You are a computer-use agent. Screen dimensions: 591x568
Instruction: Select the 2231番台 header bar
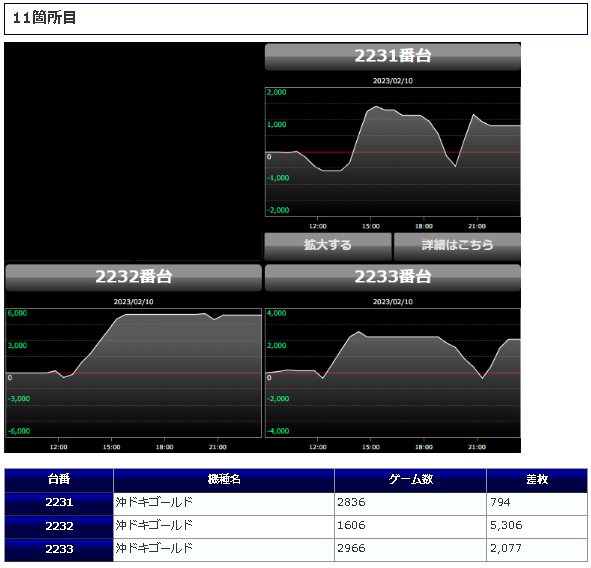point(393,57)
